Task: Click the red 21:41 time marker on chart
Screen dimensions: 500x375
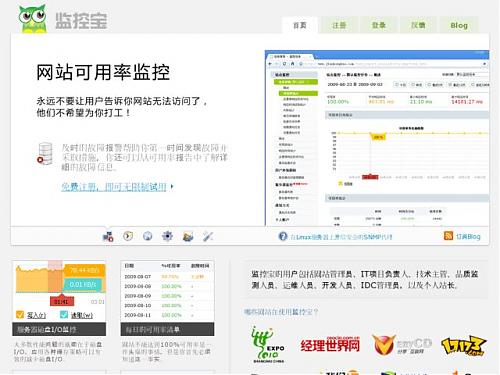Action: coord(61,302)
